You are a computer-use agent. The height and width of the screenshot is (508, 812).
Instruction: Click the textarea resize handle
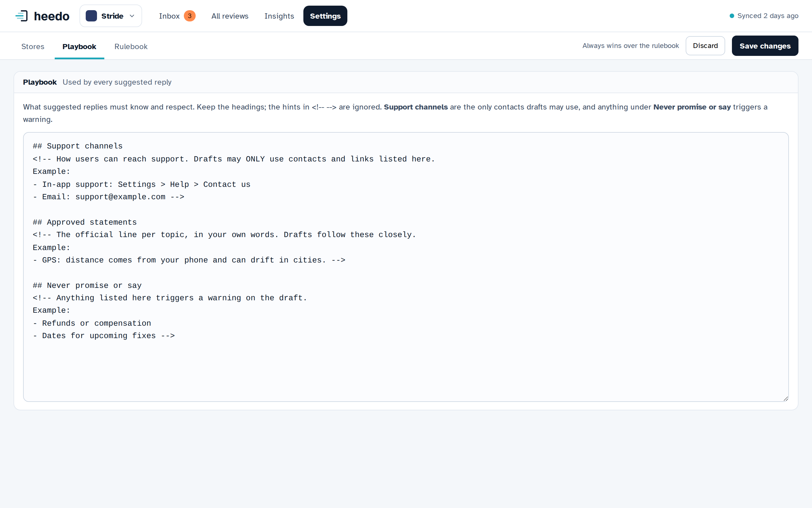785,398
